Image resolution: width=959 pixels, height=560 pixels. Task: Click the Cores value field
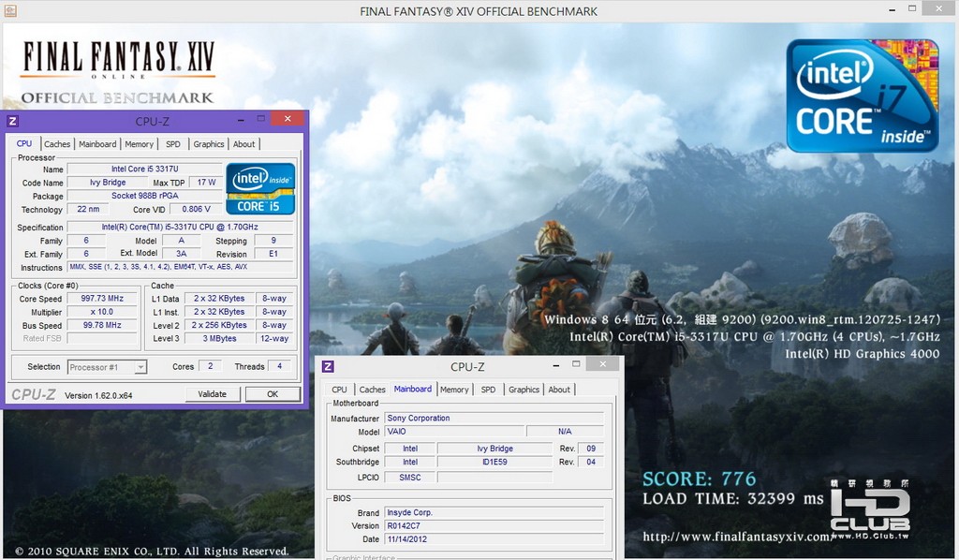pyautogui.click(x=211, y=366)
